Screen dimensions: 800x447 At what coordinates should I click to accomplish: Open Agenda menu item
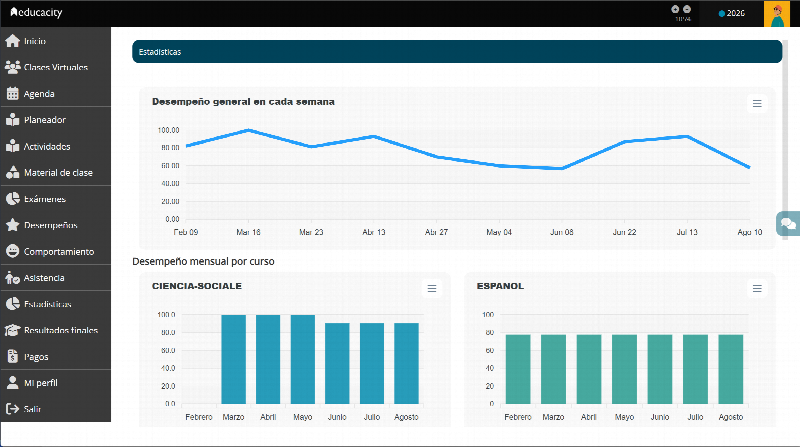click(x=56, y=94)
